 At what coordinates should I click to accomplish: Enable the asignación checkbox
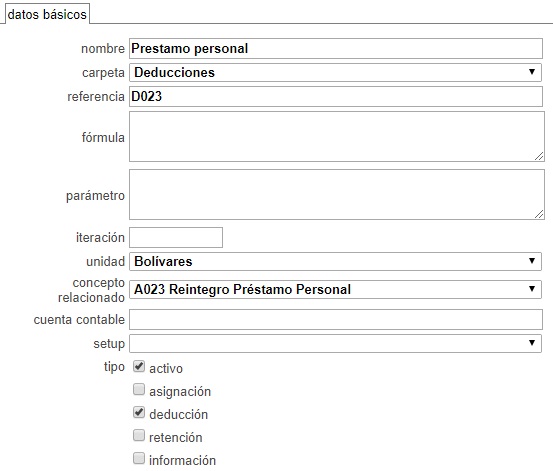pos(139,390)
